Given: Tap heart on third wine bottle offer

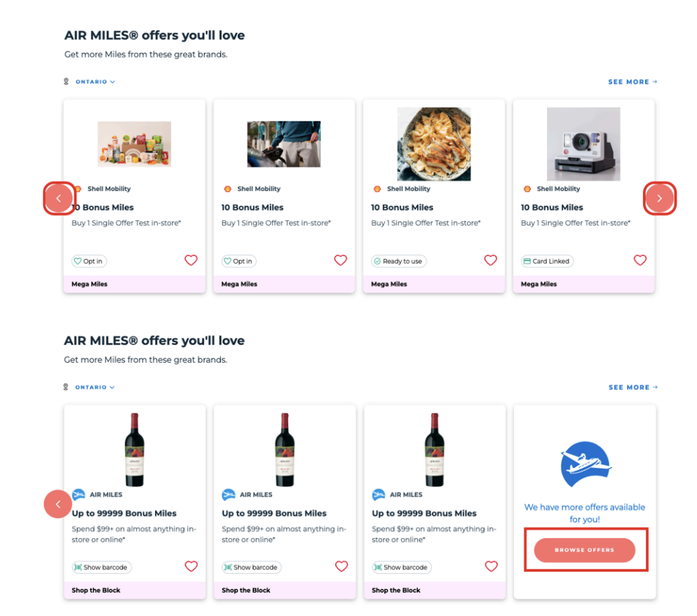Looking at the screenshot, I should 492,566.
